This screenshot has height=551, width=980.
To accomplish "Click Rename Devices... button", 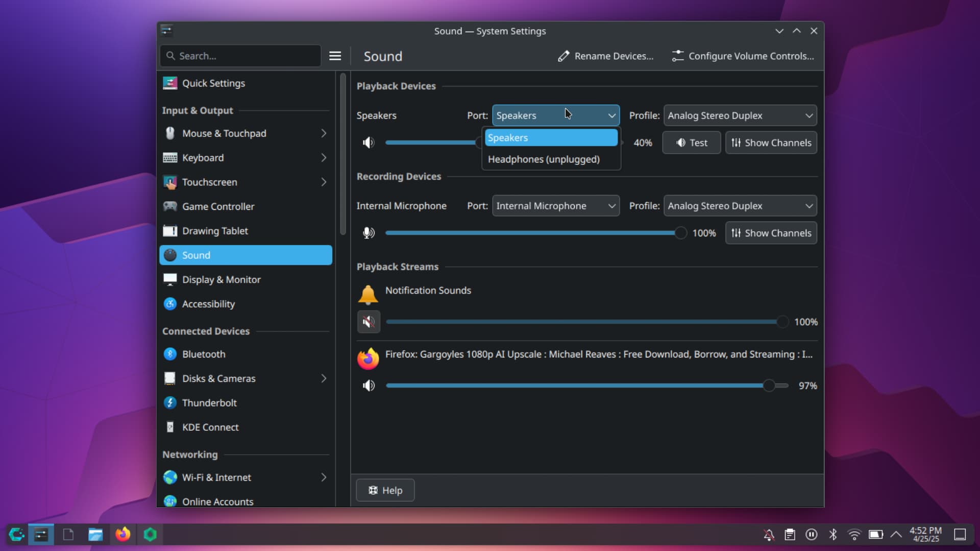I will [605, 56].
